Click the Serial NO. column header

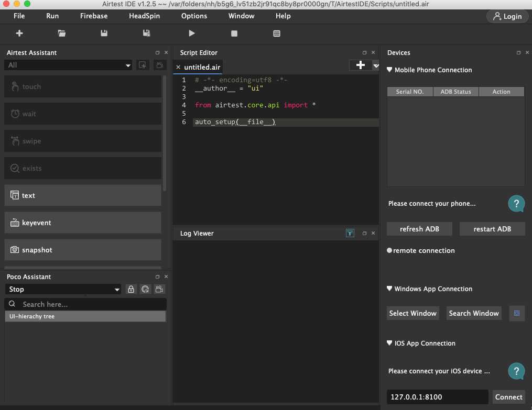pos(410,92)
